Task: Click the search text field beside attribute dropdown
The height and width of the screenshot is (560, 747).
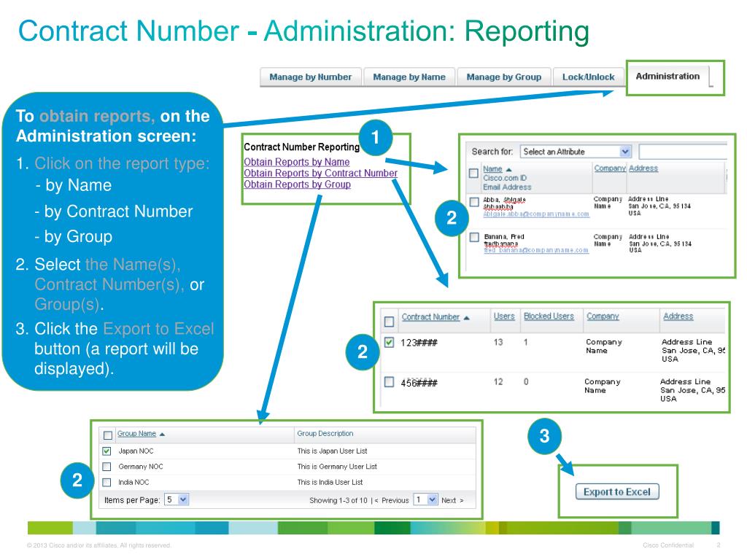Action: 683,152
